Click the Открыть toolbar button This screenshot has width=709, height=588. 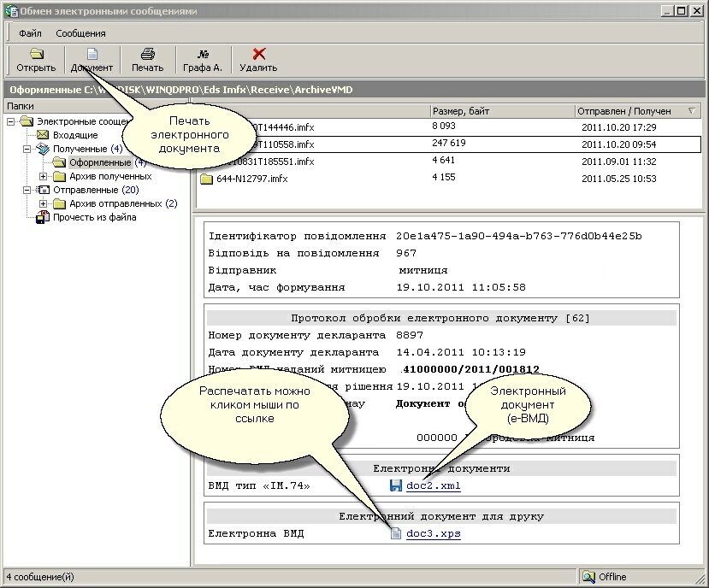click(x=36, y=60)
